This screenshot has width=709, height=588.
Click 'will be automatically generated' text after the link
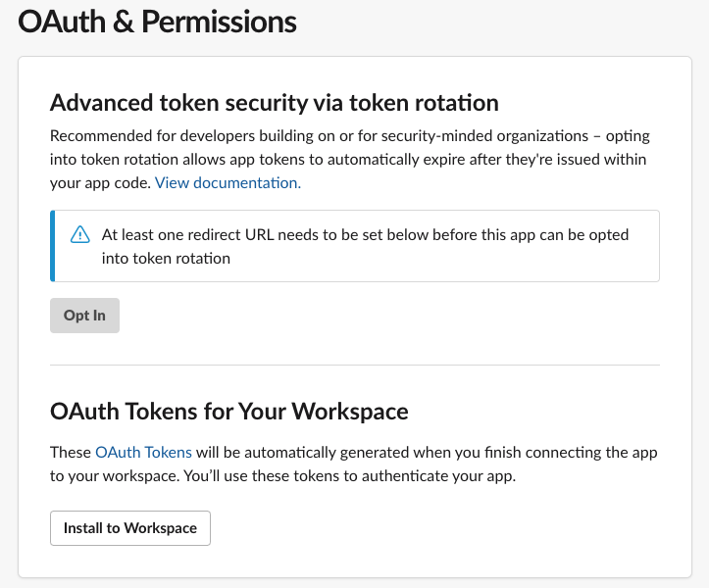[302, 452]
